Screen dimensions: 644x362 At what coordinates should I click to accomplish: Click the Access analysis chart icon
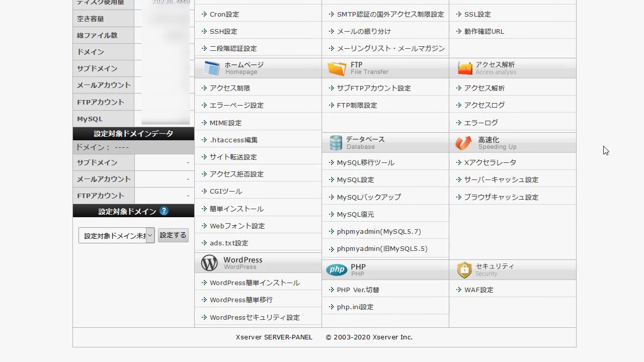click(x=465, y=68)
